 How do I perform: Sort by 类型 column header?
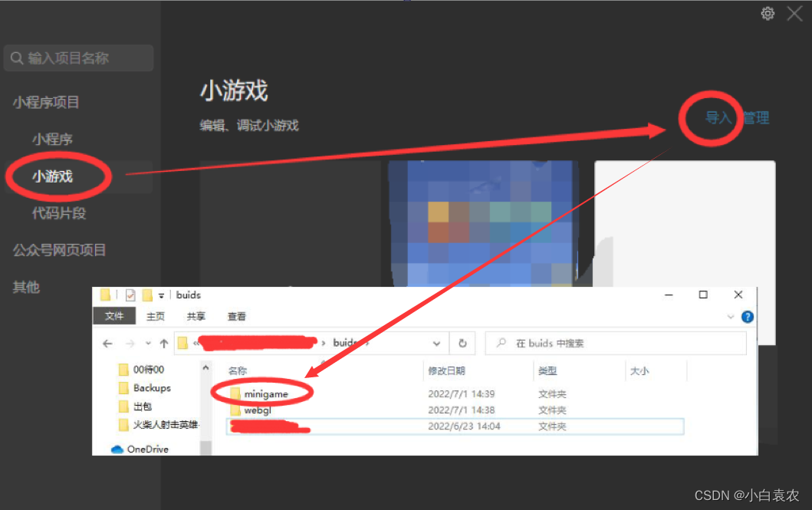pyautogui.click(x=547, y=370)
